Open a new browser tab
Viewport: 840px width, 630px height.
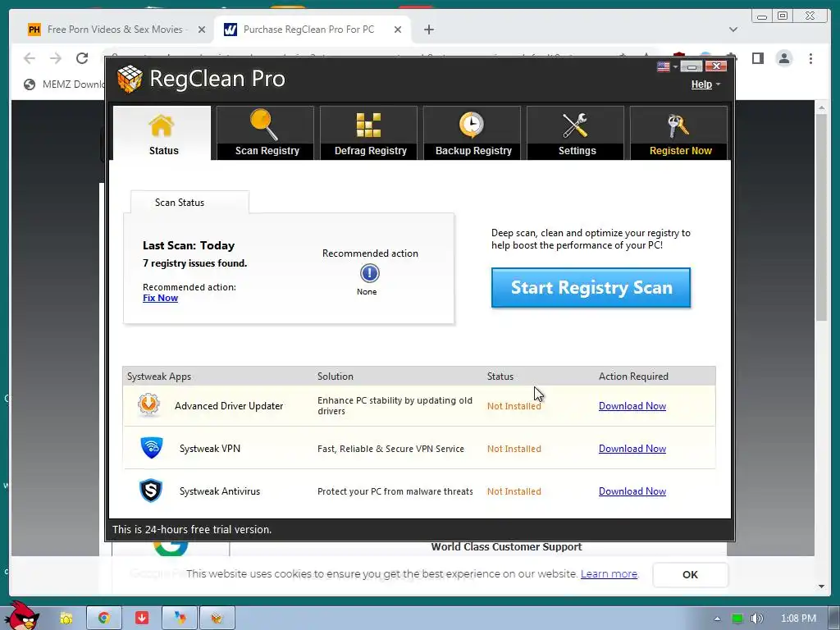click(x=428, y=30)
